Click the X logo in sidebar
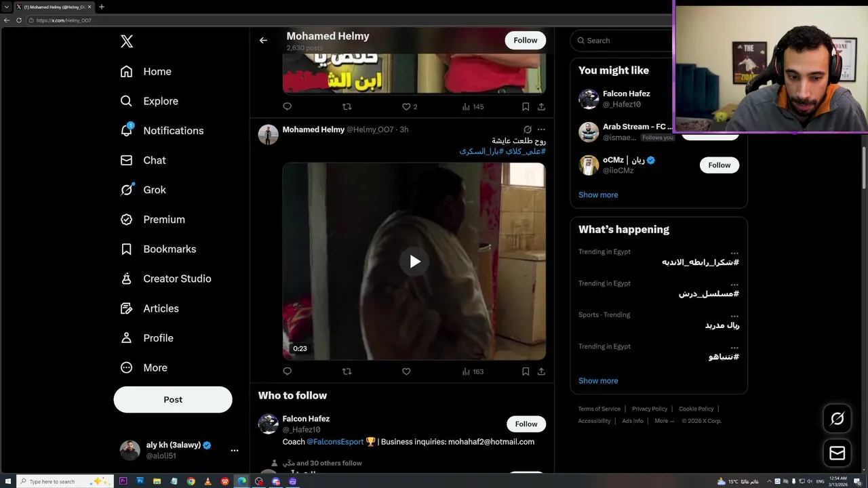The height and width of the screenshot is (488, 868). [x=127, y=41]
